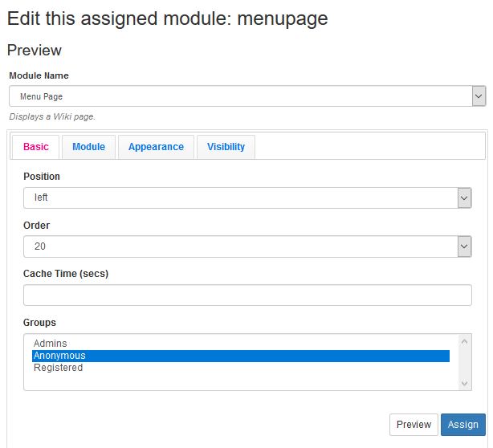Screen dimensions: 493x448
Task: Open the Appearance tab
Action: point(156,147)
